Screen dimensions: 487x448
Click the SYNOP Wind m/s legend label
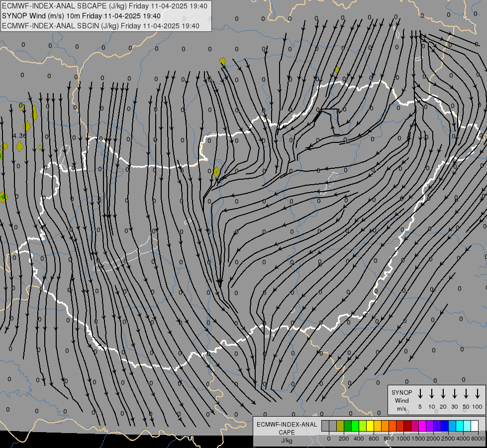click(401, 400)
